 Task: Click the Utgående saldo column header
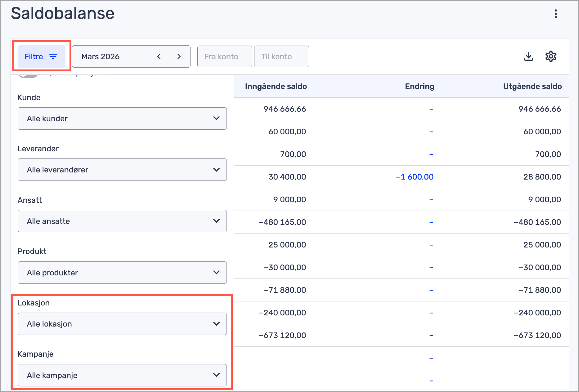pos(532,86)
